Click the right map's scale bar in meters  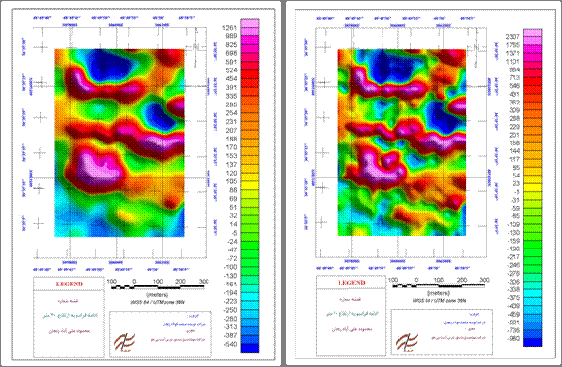439,285
